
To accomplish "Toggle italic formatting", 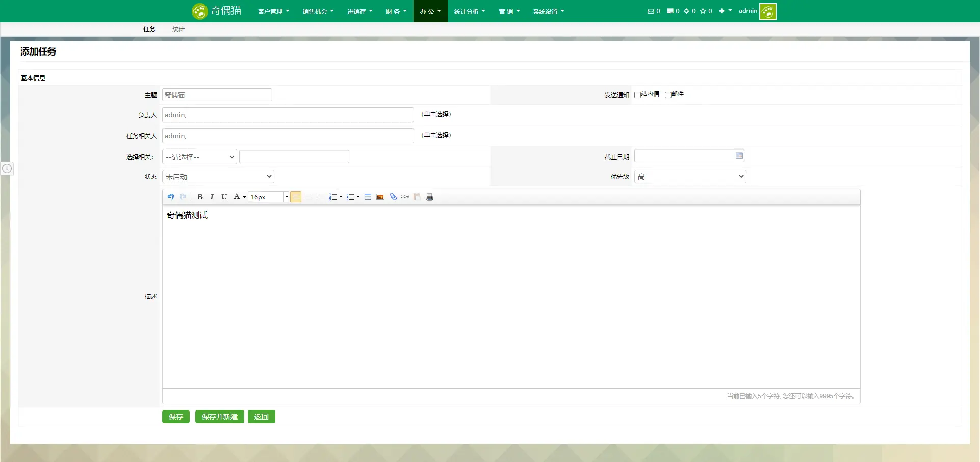I will point(212,197).
